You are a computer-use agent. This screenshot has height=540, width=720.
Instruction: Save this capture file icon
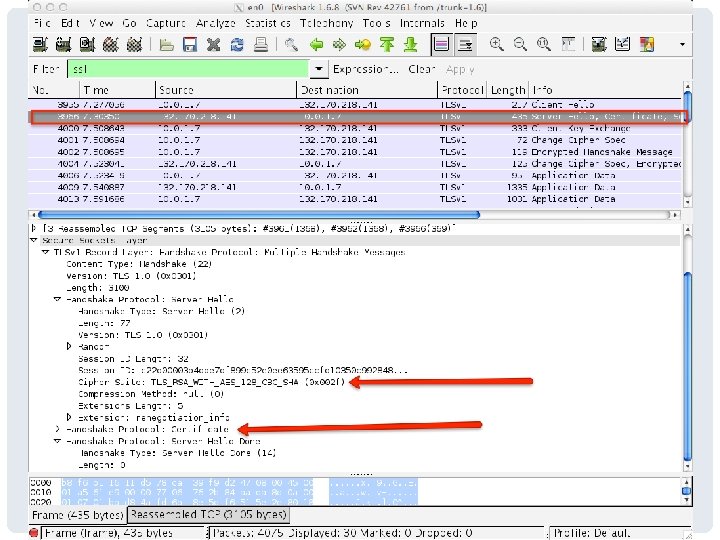tap(190, 45)
